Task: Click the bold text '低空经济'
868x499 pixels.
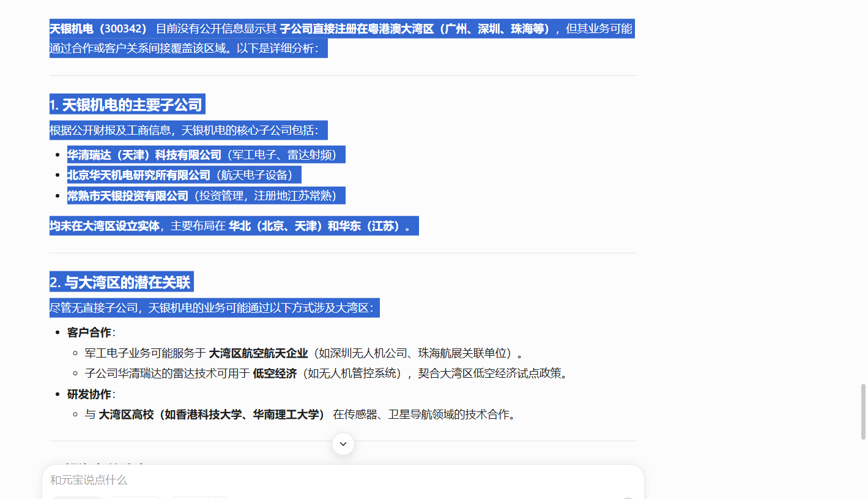Action: [275, 373]
